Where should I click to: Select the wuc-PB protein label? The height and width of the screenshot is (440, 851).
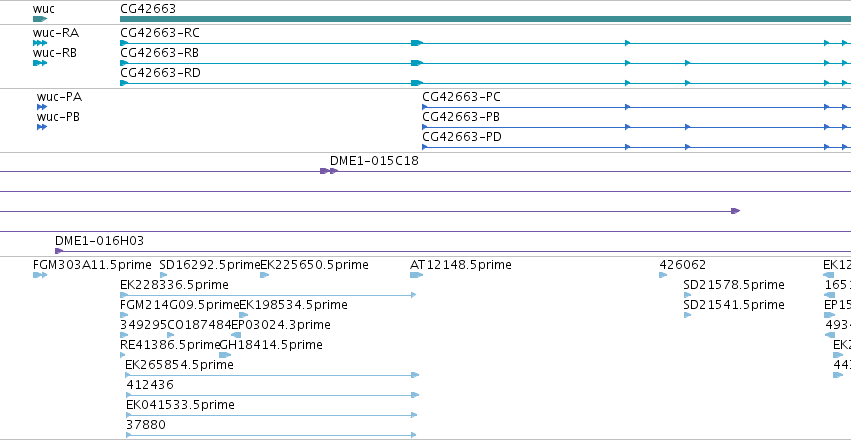59,117
